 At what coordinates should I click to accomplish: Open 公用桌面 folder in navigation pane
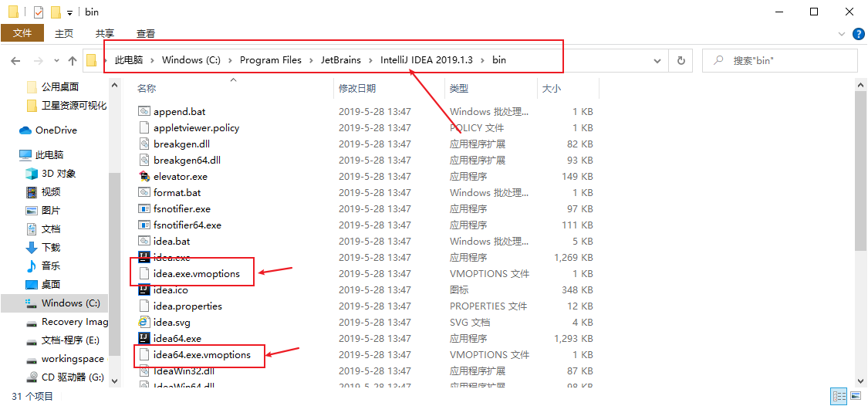click(59, 86)
